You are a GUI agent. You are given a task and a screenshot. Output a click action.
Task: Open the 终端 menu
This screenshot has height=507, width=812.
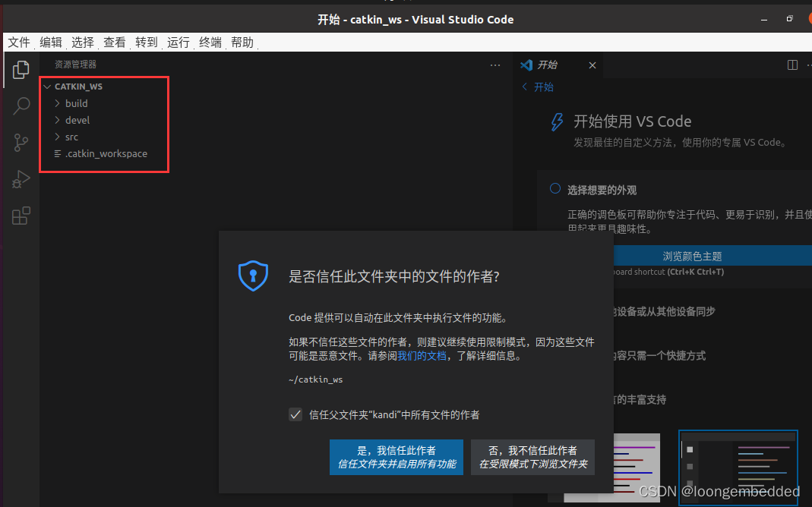click(x=210, y=43)
